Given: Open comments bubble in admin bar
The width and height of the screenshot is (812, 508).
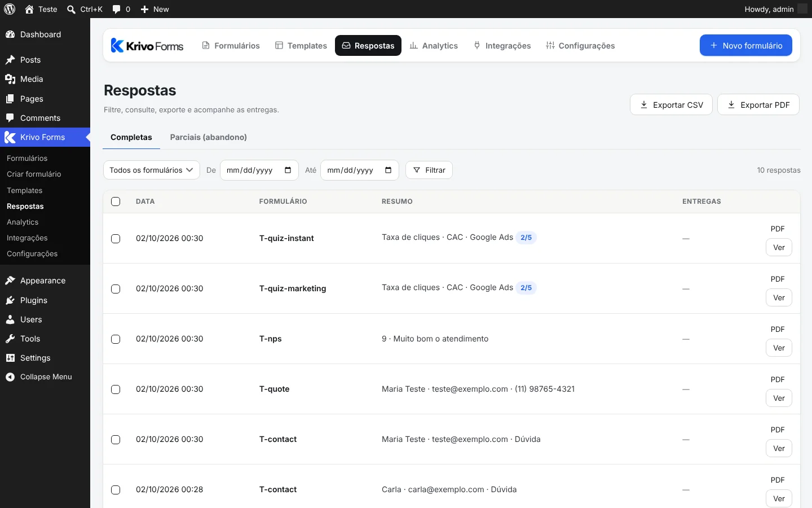Looking at the screenshot, I should (121, 9).
